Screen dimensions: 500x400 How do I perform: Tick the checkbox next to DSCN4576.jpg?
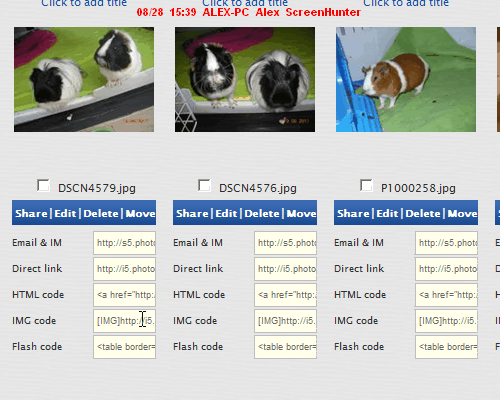coord(204,186)
